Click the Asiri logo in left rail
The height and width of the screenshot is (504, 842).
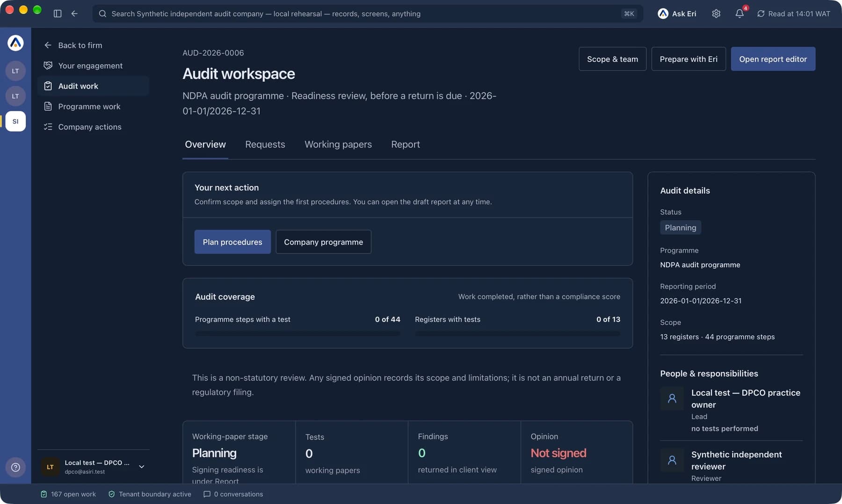point(15,43)
